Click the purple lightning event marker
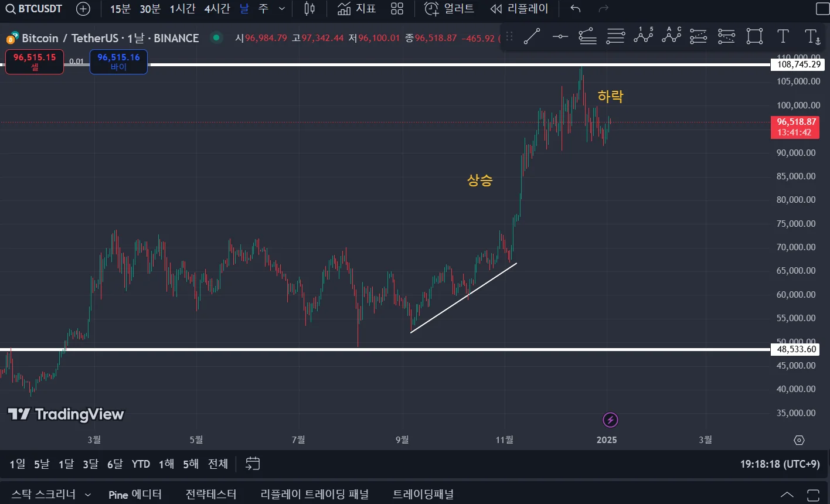Image resolution: width=830 pixels, height=504 pixels. click(610, 420)
